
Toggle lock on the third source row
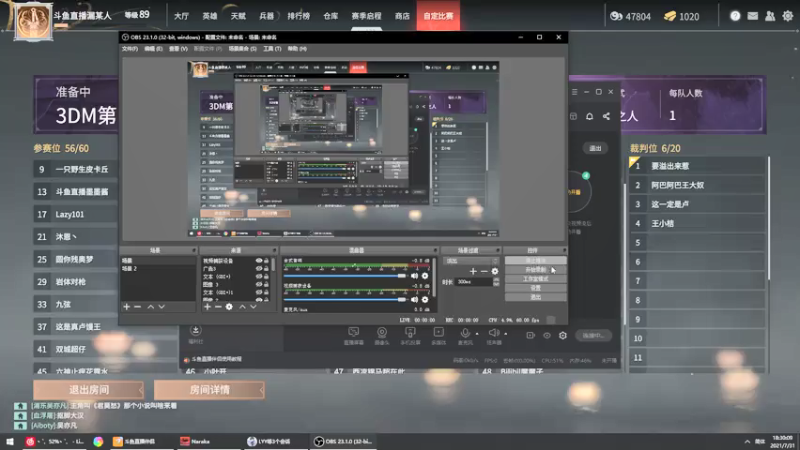coord(266,277)
